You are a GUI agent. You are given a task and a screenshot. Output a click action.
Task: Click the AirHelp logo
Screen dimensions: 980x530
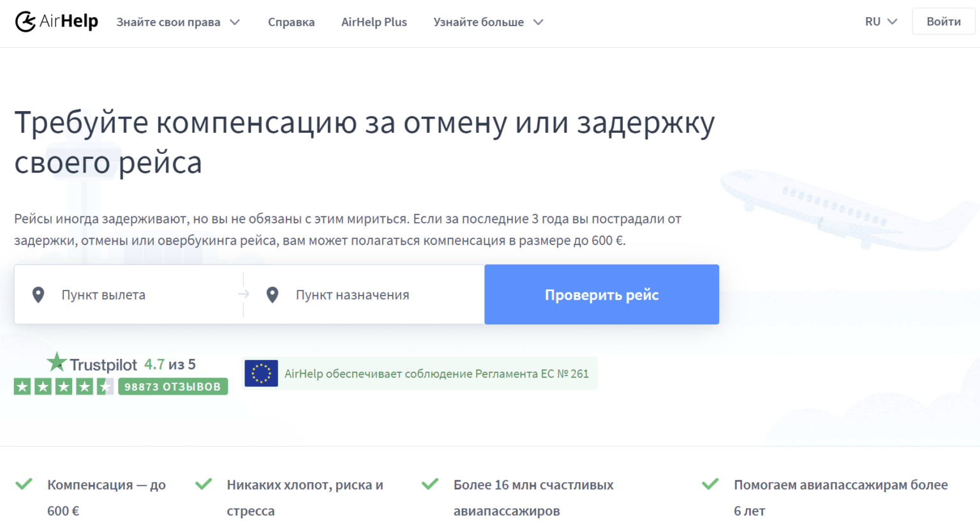pos(56,22)
